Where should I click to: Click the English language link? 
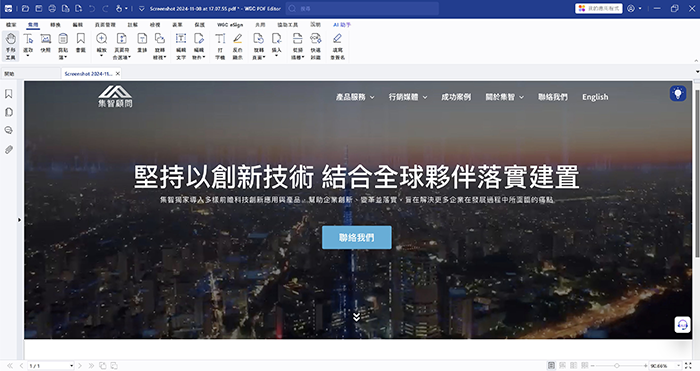click(595, 97)
